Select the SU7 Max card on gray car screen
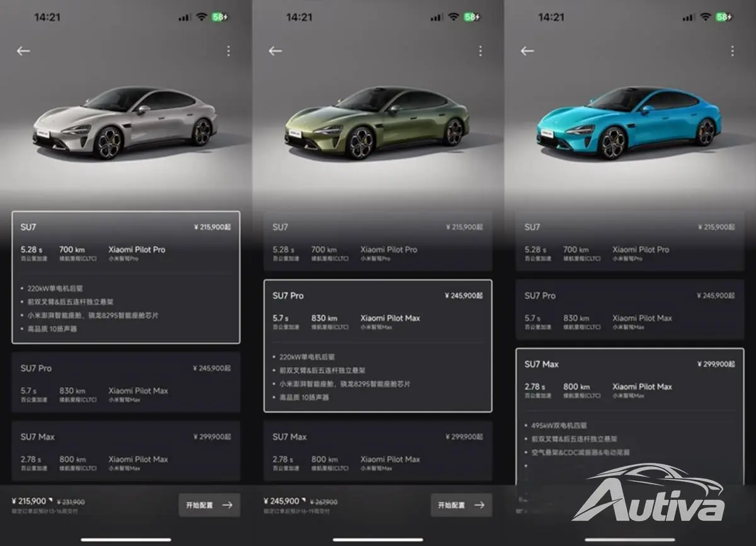 pyautogui.click(x=126, y=451)
